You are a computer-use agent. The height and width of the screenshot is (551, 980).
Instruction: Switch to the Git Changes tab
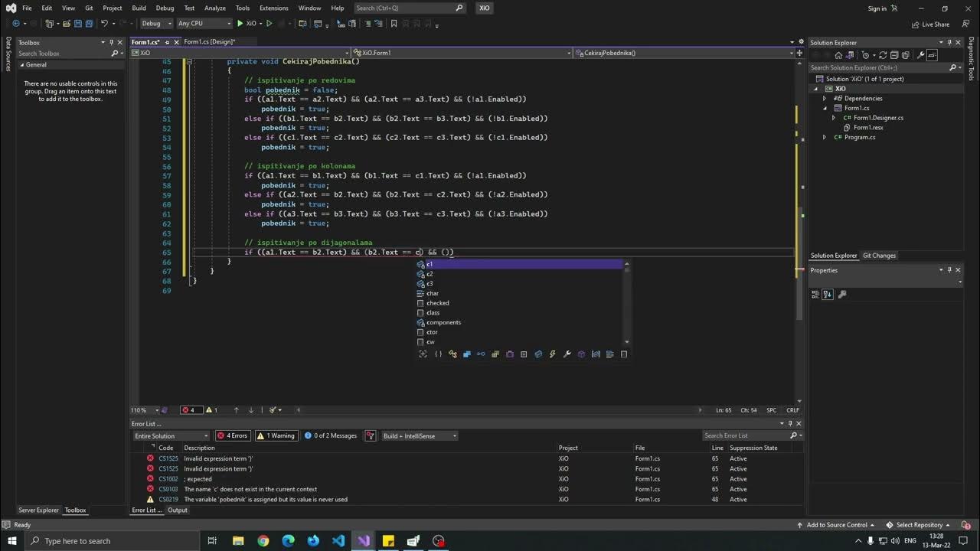pos(879,256)
